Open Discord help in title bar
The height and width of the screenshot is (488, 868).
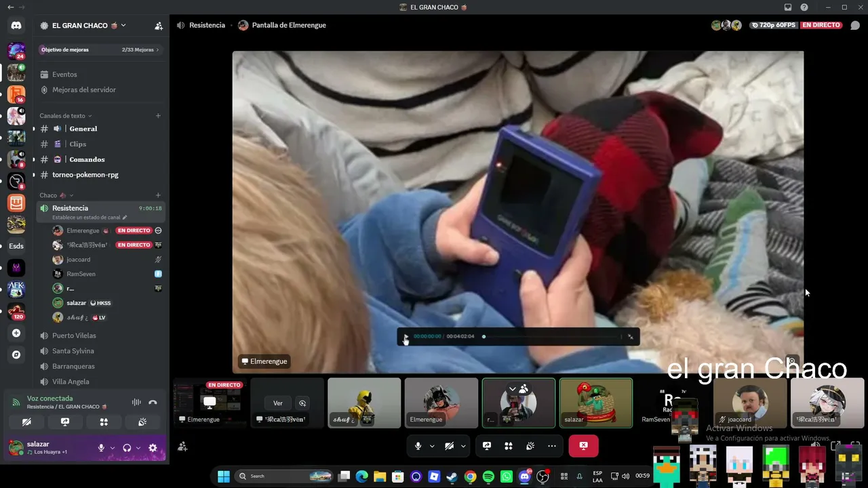(804, 7)
